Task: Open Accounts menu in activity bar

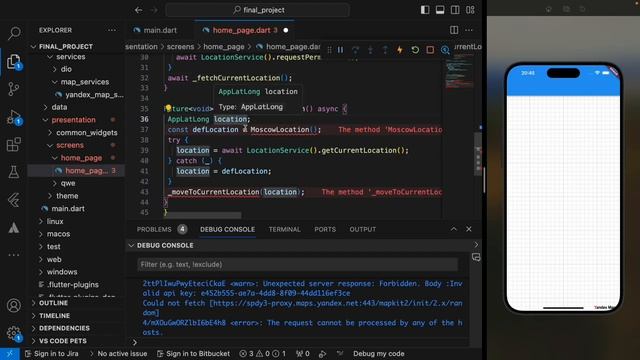Action: coord(14,305)
